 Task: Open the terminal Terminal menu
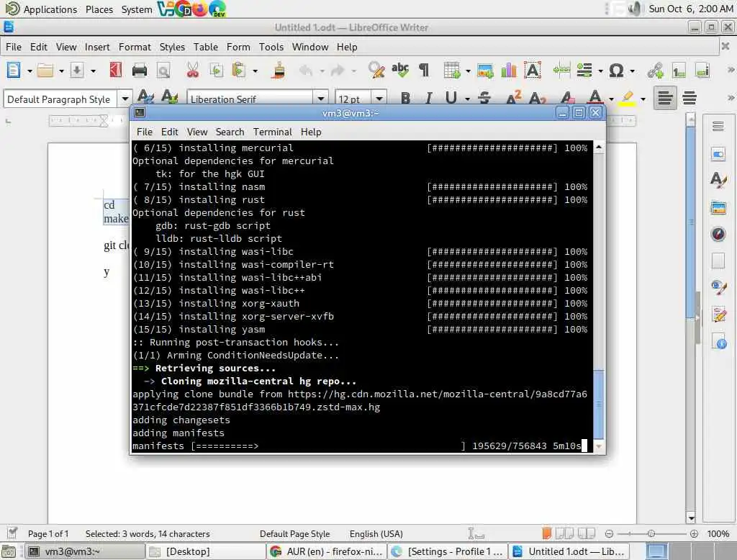coord(273,132)
